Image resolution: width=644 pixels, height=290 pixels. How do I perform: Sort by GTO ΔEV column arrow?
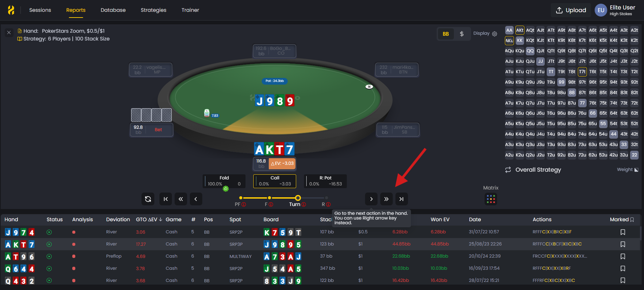[x=161, y=220]
